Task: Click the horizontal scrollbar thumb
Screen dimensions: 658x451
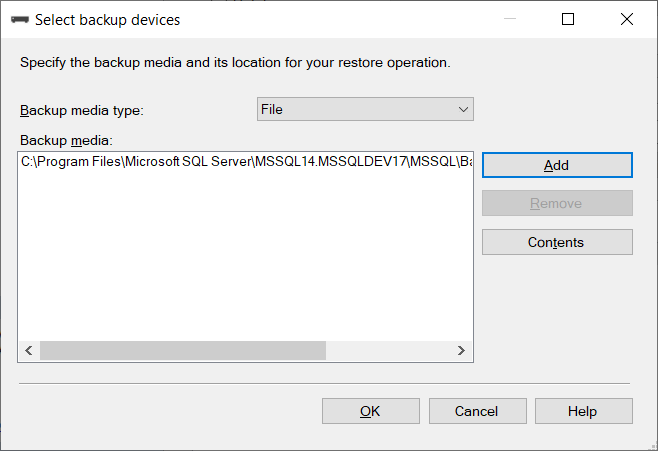Action: pos(183,351)
